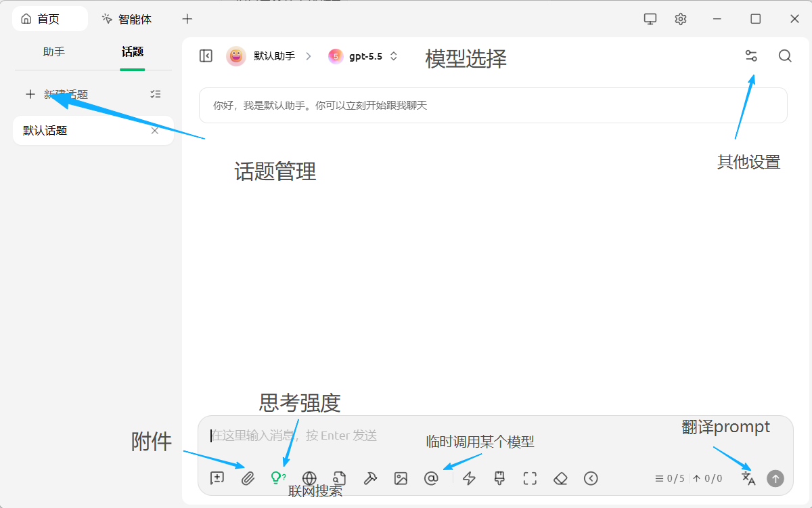Switch to the 助手 tab
Screen dimensions: 812x508
point(54,51)
